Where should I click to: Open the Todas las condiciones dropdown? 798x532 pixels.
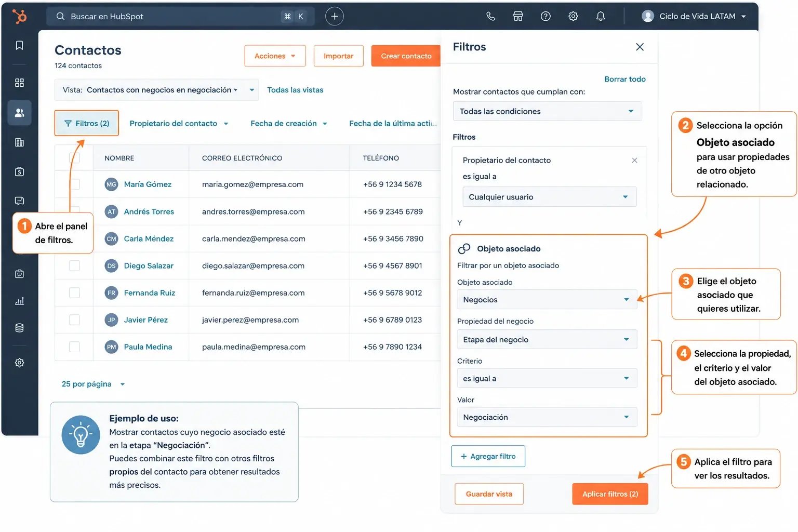[547, 111]
